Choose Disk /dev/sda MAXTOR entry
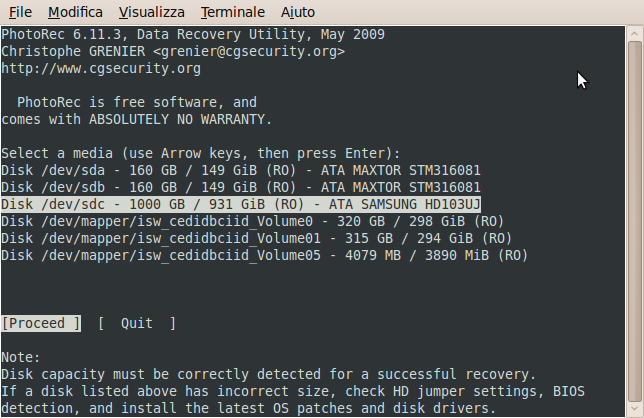This screenshot has height=418, width=644. pyautogui.click(x=241, y=170)
